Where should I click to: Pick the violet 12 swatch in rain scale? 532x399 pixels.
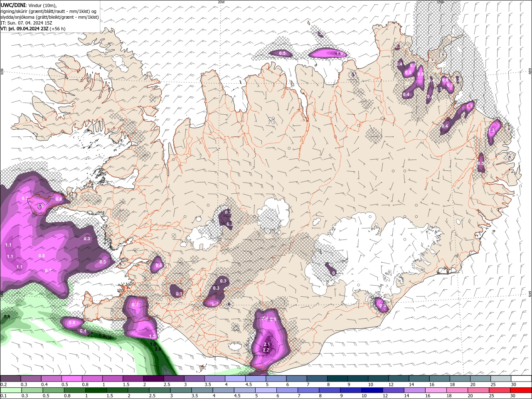pyautogui.click(x=393, y=390)
